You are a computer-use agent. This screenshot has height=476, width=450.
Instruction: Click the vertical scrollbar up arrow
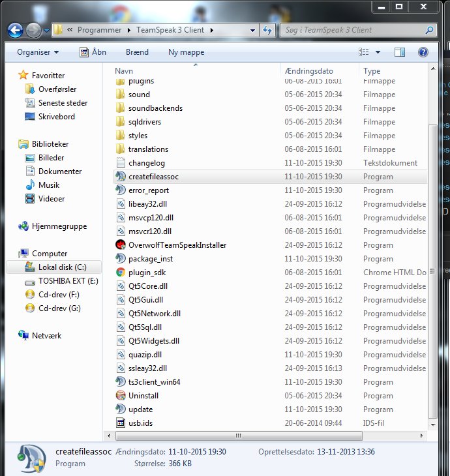coord(433,69)
